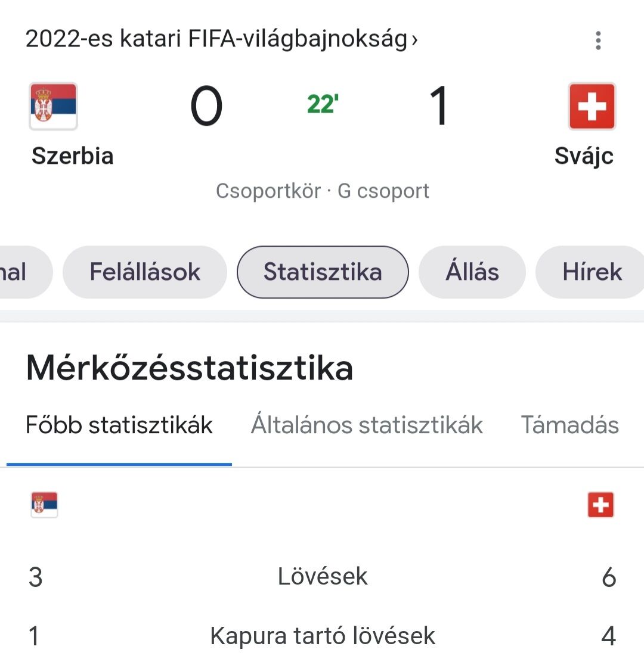
Task: Open the Hírek chip
Action: [591, 272]
